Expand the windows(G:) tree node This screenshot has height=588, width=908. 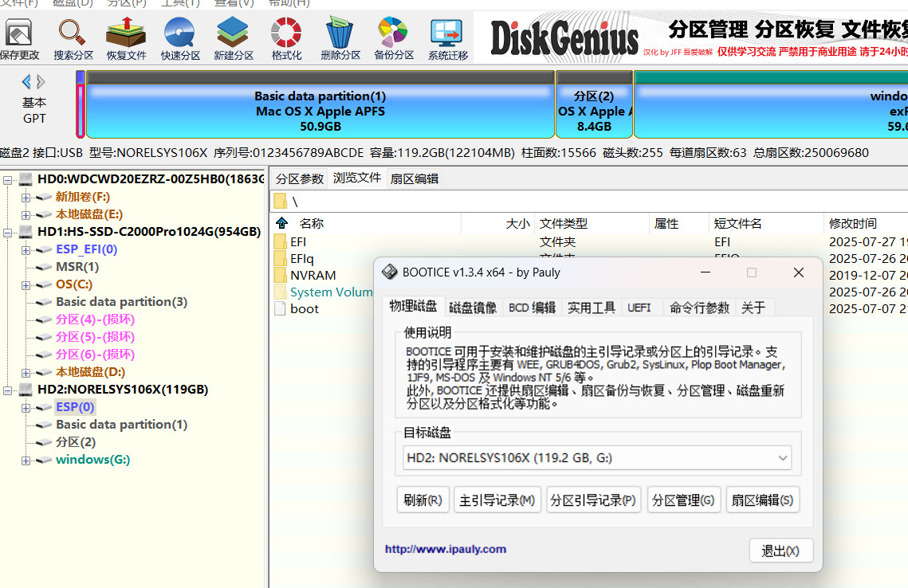(26, 461)
